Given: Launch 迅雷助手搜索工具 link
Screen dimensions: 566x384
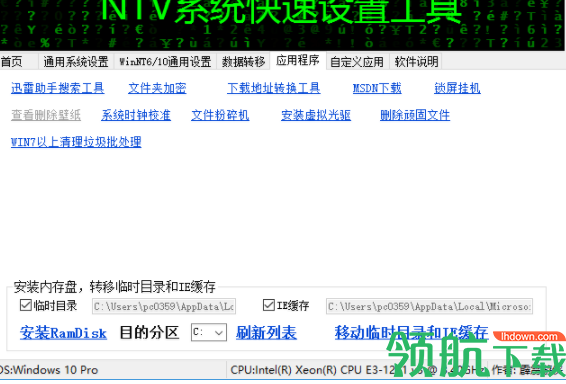Looking at the screenshot, I should [58, 88].
